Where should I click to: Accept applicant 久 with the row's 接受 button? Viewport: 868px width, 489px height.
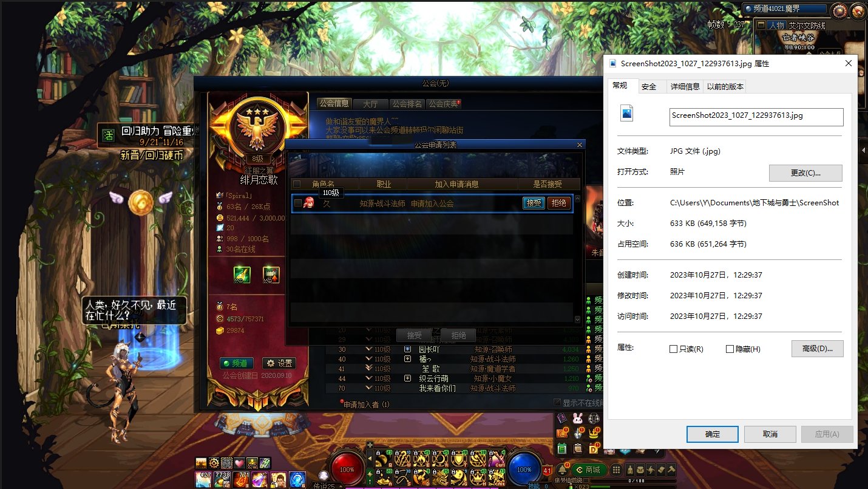534,203
